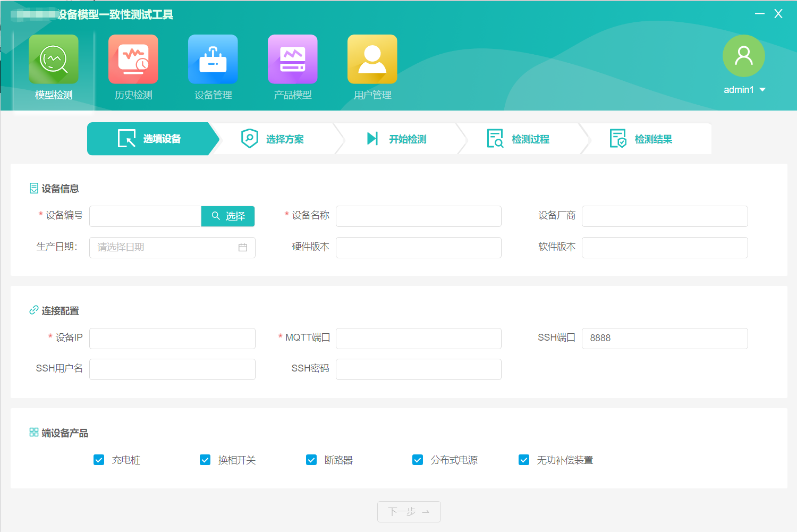Click the 检测过程 document search icon
The image size is (797, 532).
click(495, 139)
